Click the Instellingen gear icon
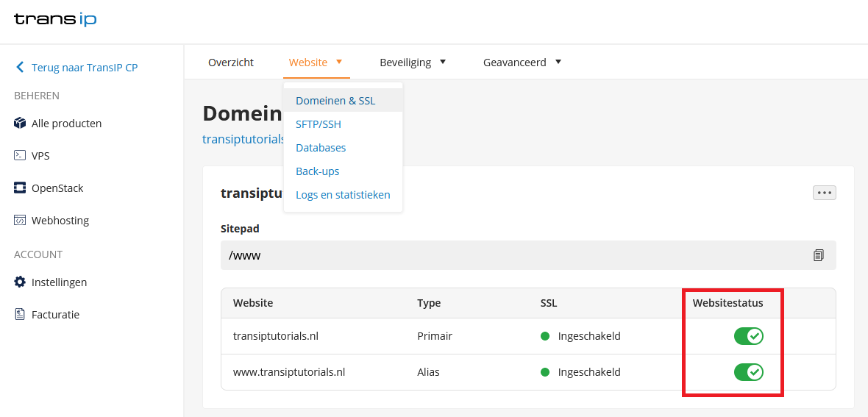The image size is (868, 417). coord(20,282)
